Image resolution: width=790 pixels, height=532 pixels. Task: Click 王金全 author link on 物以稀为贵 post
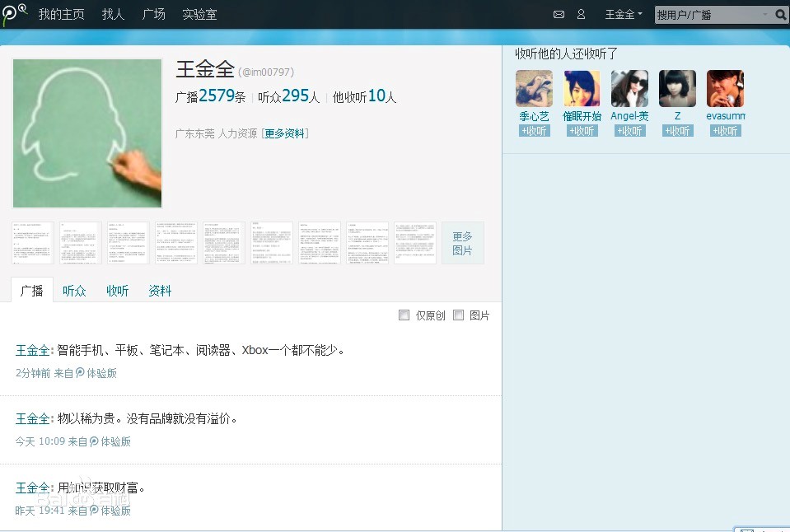pyautogui.click(x=33, y=418)
